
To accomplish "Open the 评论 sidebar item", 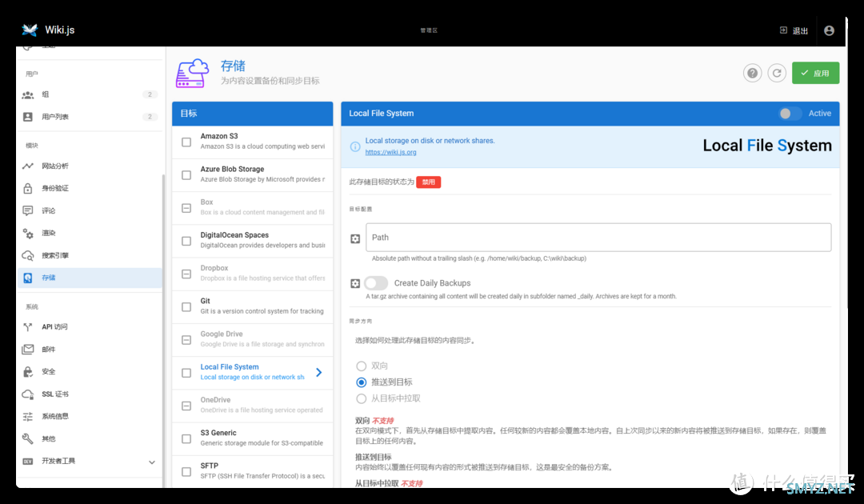I will tap(90, 210).
